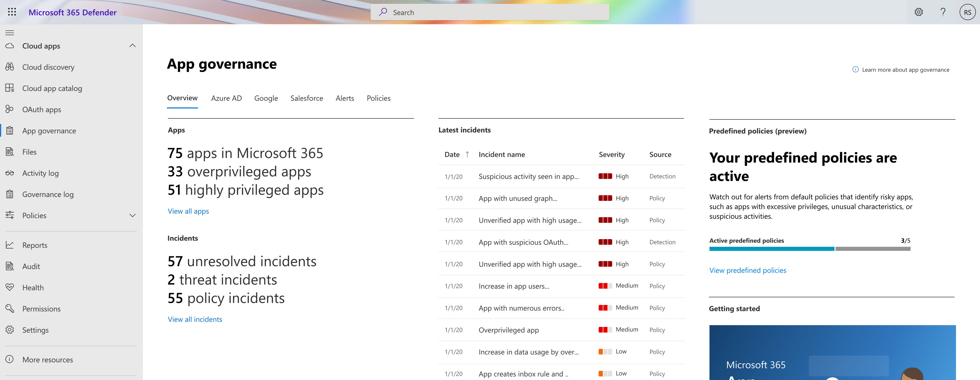Click the Search input field
980x380 pixels.
coord(490,12)
